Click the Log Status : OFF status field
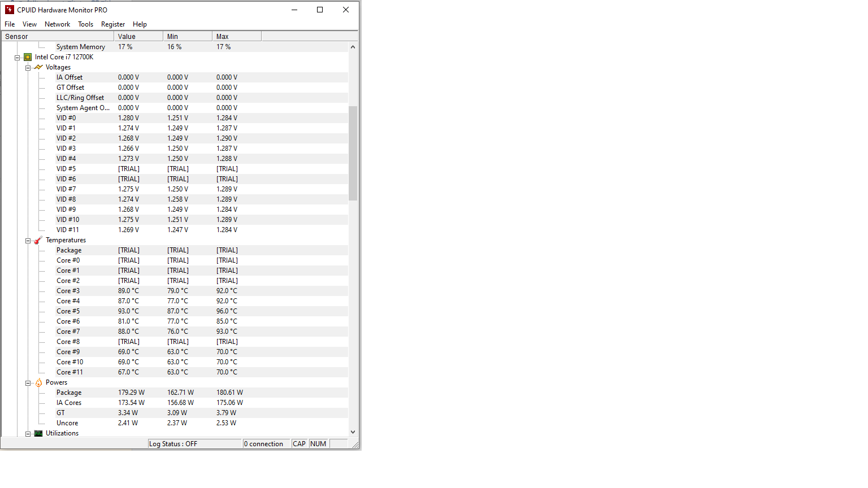 click(x=195, y=444)
